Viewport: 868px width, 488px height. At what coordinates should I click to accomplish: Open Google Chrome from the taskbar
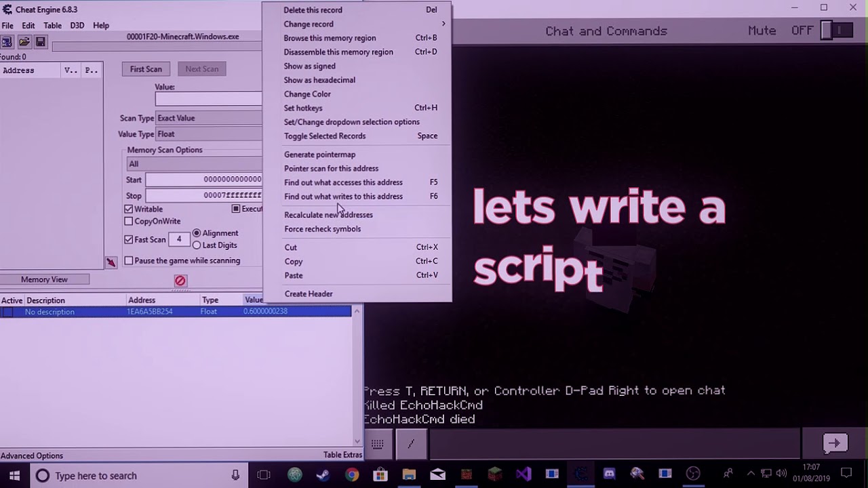click(351, 475)
